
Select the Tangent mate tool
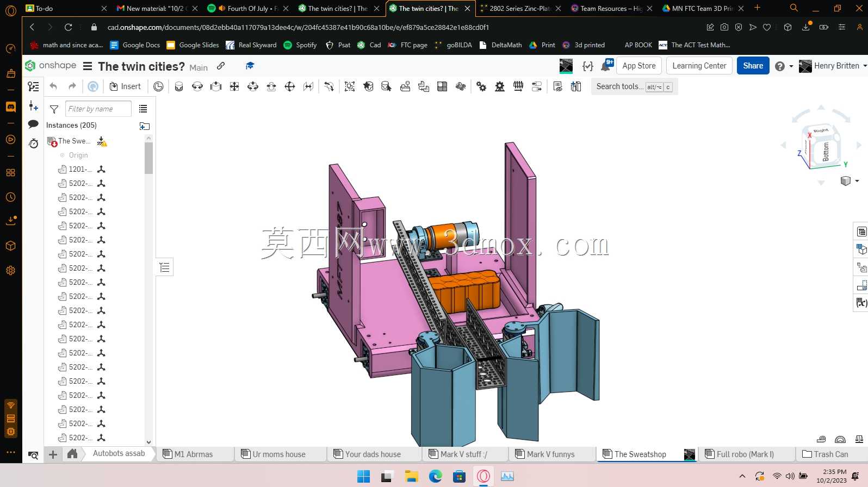point(329,86)
